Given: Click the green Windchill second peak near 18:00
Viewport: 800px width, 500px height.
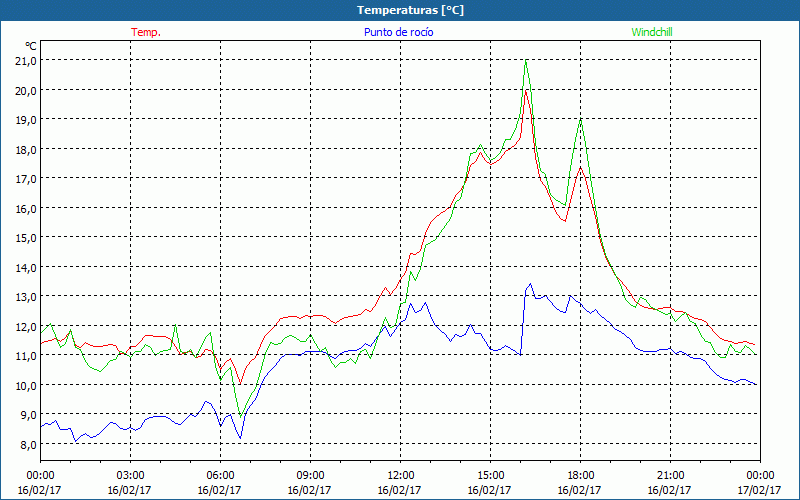Looking at the screenshot, I should tap(580, 120).
